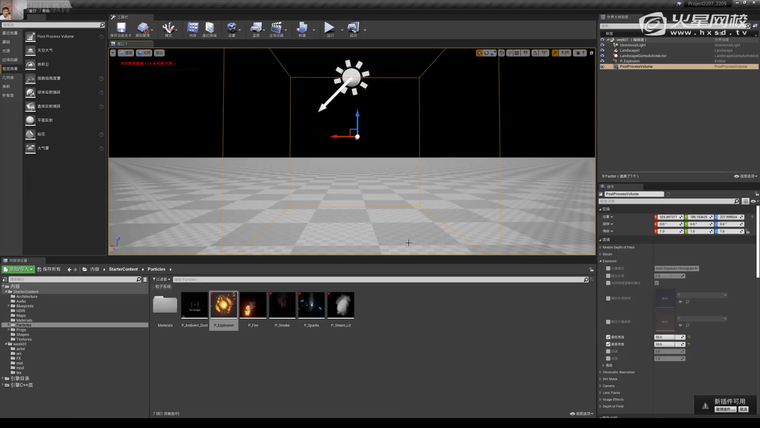Viewport: 760px width, 428px height.
Task: Click Save All in content browser
Action: pos(47,269)
